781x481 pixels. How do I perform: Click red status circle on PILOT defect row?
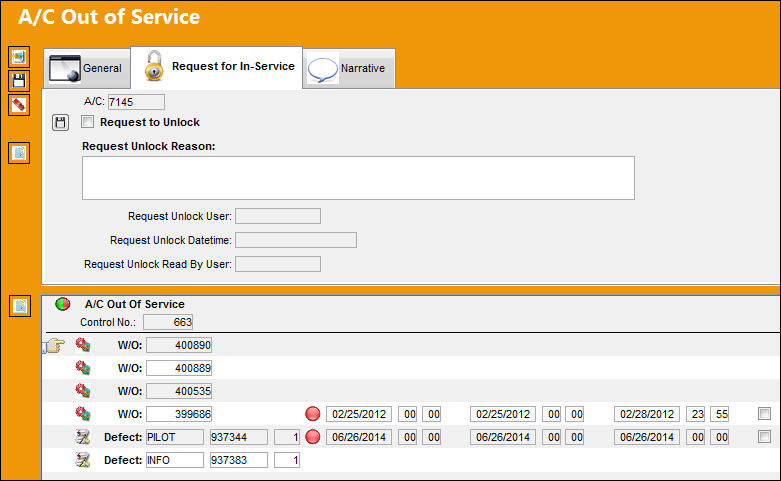pyautogui.click(x=313, y=437)
